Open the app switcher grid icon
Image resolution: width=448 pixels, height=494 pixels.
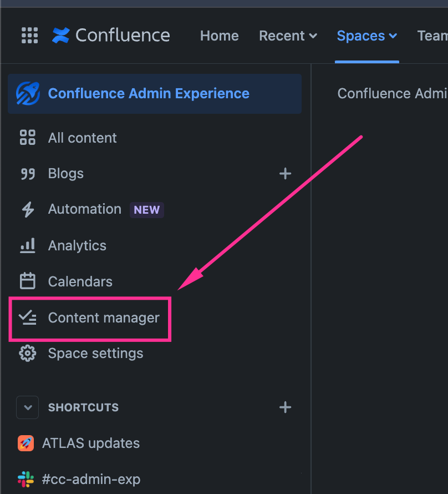pyautogui.click(x=29, y=36)
